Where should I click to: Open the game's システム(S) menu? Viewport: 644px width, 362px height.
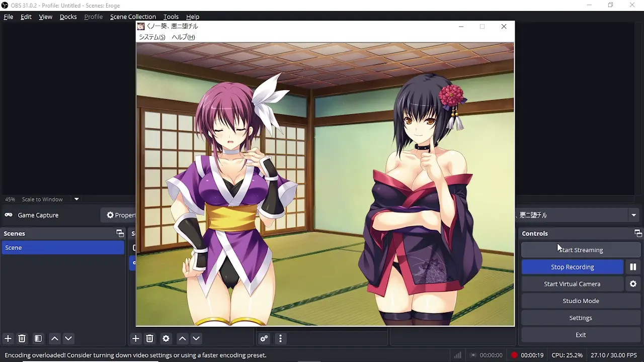152,37
